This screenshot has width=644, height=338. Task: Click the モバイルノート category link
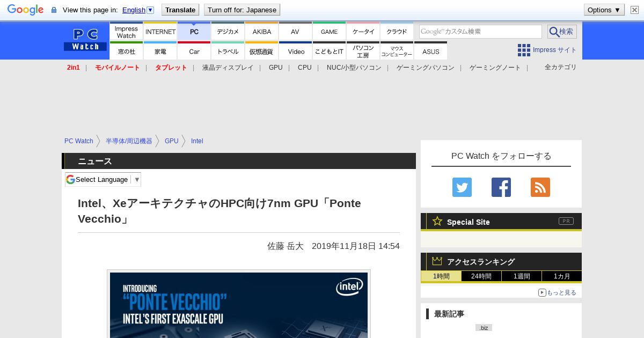point(118,68)
